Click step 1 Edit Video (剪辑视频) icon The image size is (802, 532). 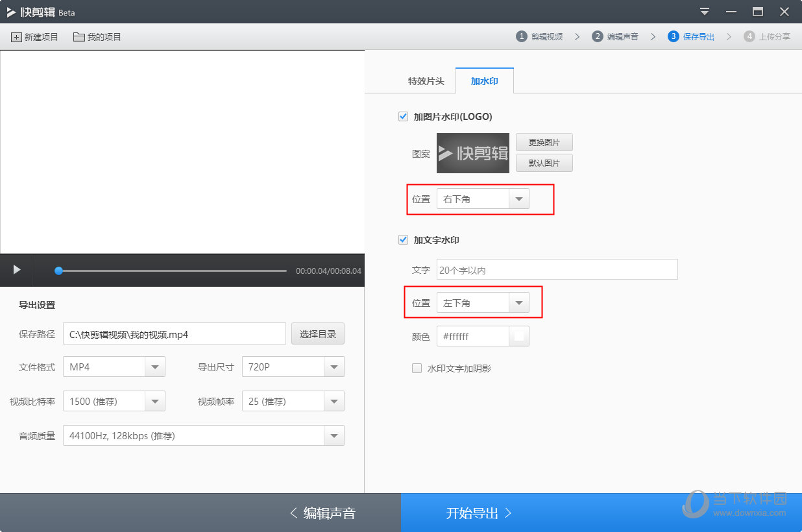pos(521,37)
